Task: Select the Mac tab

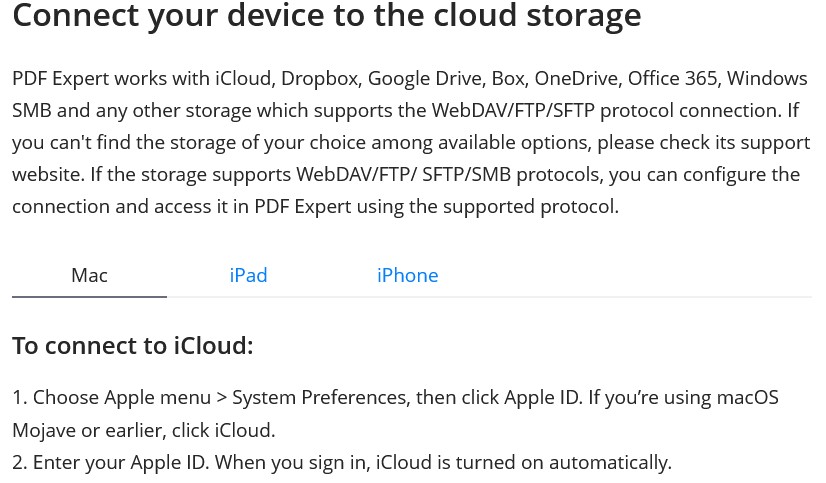Action: pos(90,275)
